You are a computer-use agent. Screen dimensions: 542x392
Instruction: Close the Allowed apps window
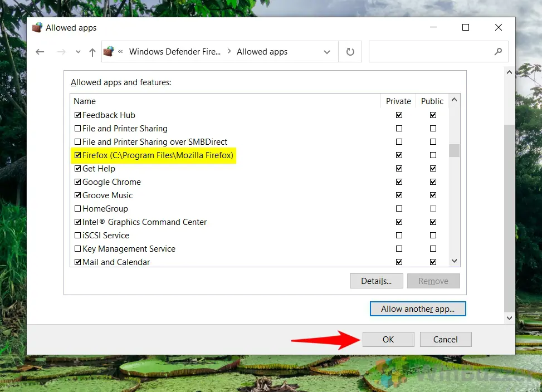pyautogui.click(x=498, y=27)
